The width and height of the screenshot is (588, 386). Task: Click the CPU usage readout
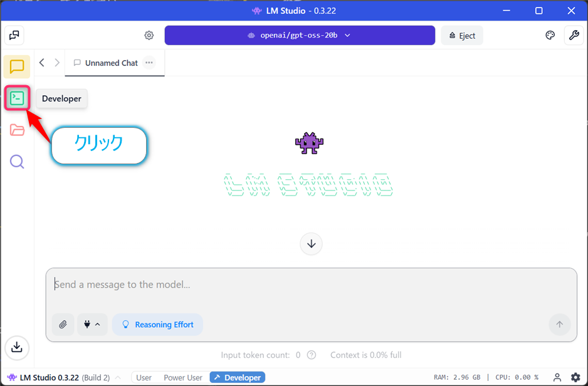pos(517,377)
